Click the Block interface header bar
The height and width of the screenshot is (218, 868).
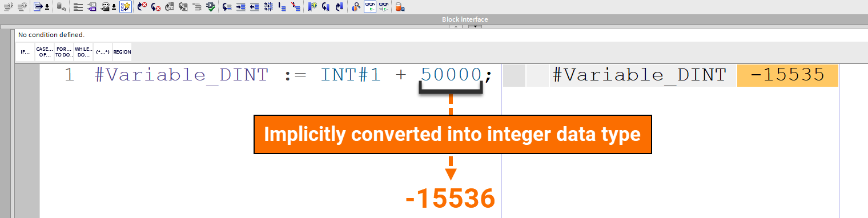pos(434,19)
